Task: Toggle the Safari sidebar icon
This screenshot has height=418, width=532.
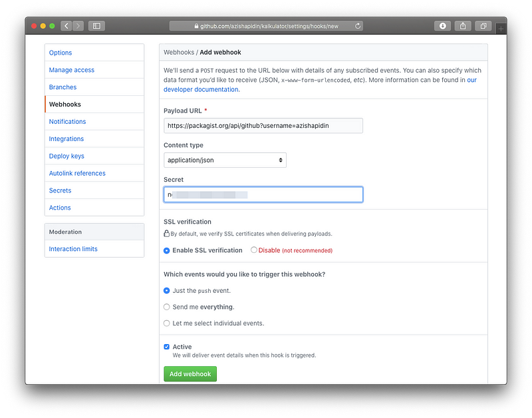Action: tap(96, 26)
